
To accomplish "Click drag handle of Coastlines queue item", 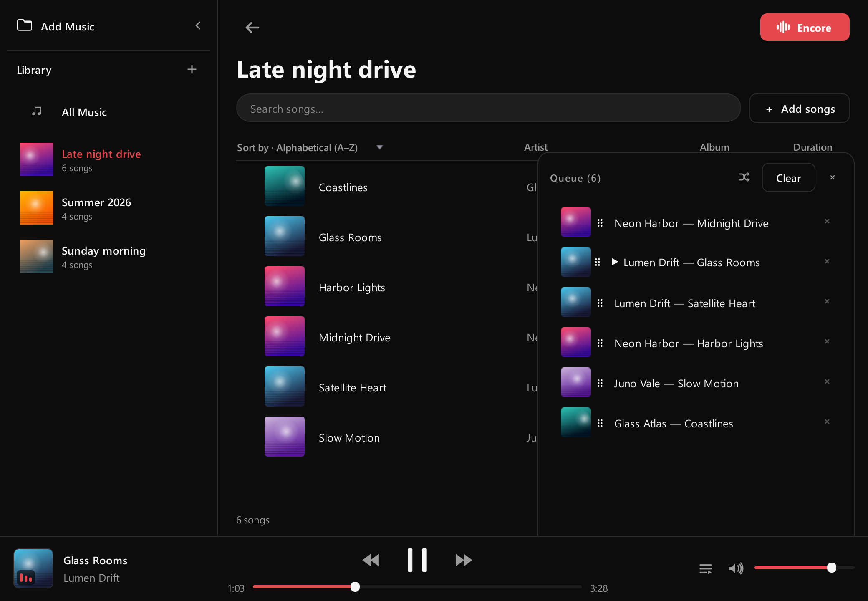I will [x=600, y=423].
